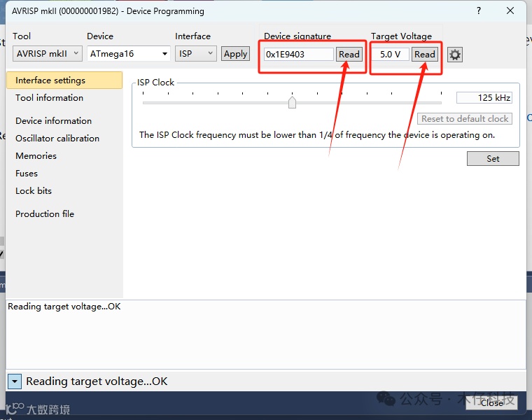This screenshot has width=532, height=420.
Task: Open the Memories page
Action: [x=36, y=155]
